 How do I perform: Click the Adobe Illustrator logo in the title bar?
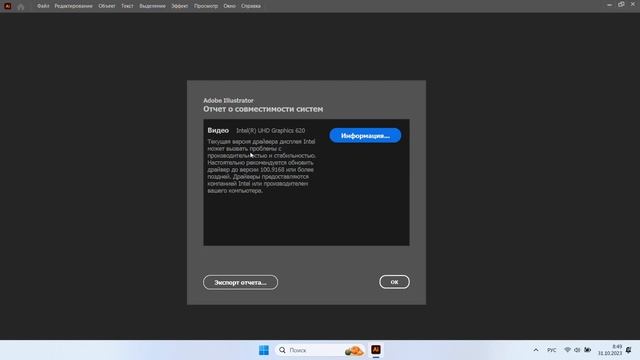click(7, 6)
